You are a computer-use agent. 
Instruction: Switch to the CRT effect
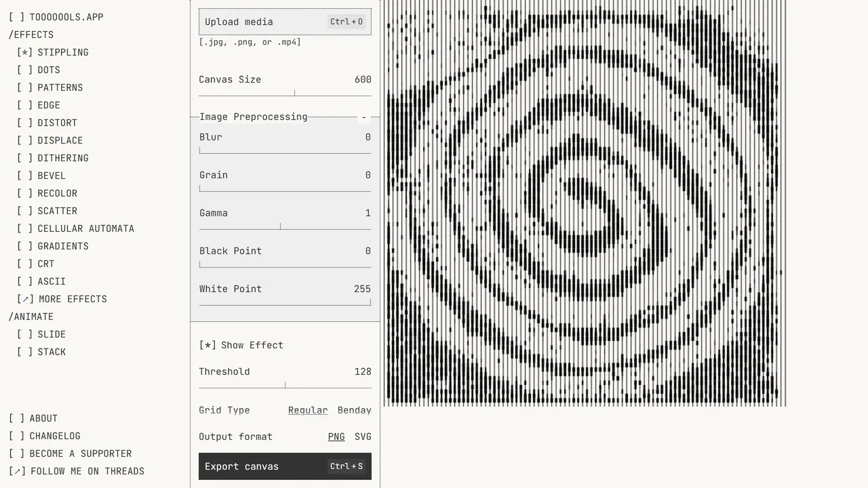point(36,264)
